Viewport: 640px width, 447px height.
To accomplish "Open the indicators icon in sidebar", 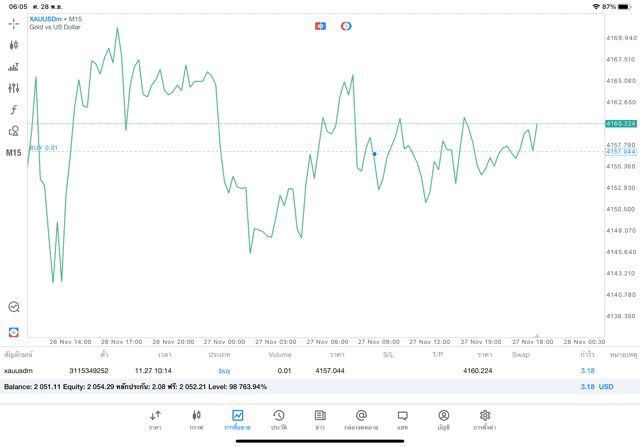I will coord(13,66).
